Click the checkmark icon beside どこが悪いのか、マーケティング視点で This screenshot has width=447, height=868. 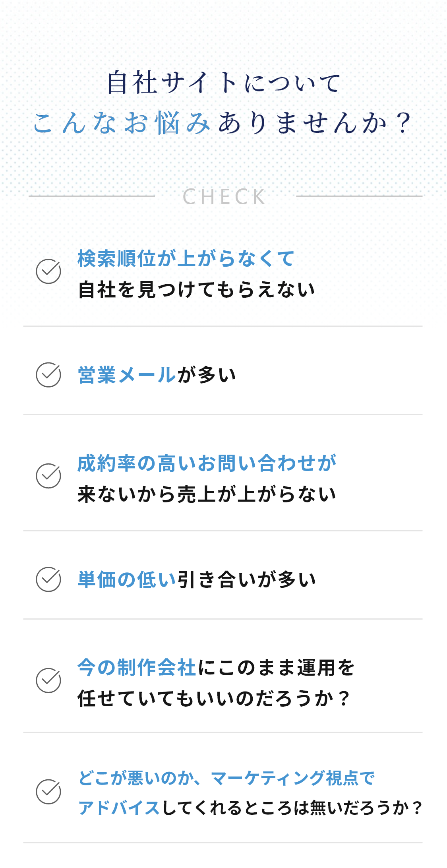48,792
